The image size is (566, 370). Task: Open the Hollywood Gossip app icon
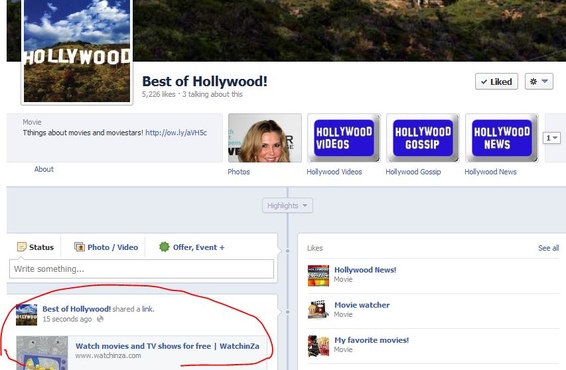[x=423, y=138]
